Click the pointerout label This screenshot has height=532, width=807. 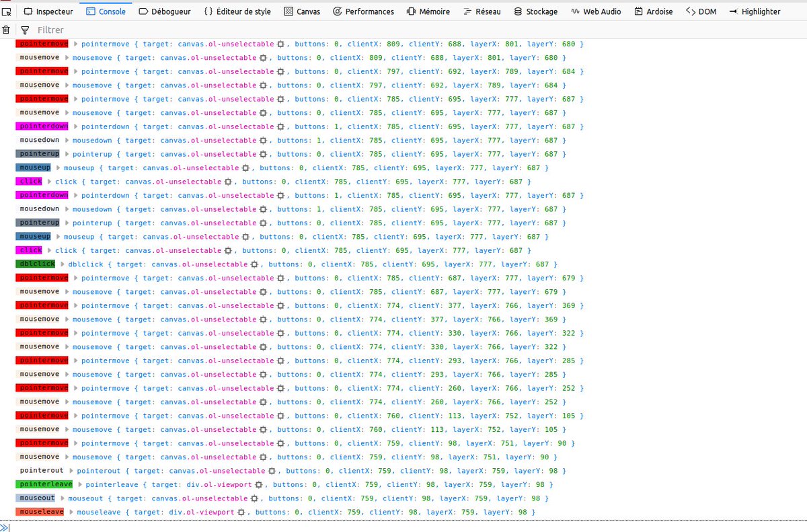coord(42,471)
